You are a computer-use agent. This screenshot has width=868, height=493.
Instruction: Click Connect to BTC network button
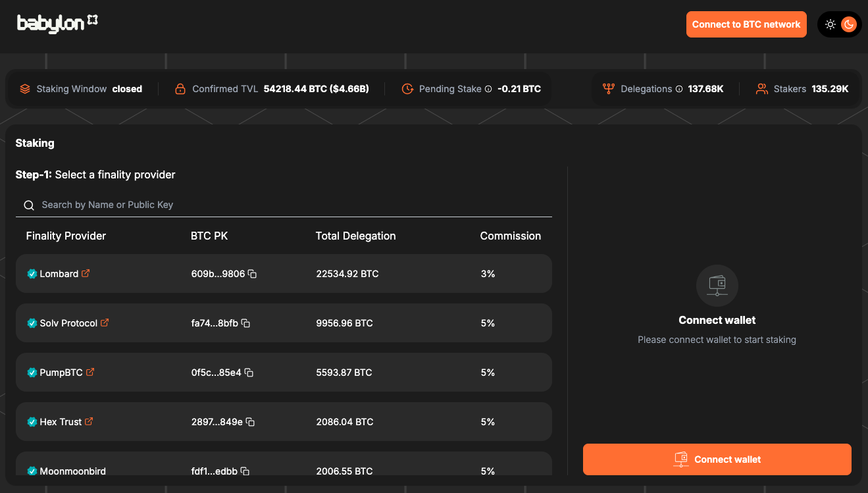[x=746, y=24]
